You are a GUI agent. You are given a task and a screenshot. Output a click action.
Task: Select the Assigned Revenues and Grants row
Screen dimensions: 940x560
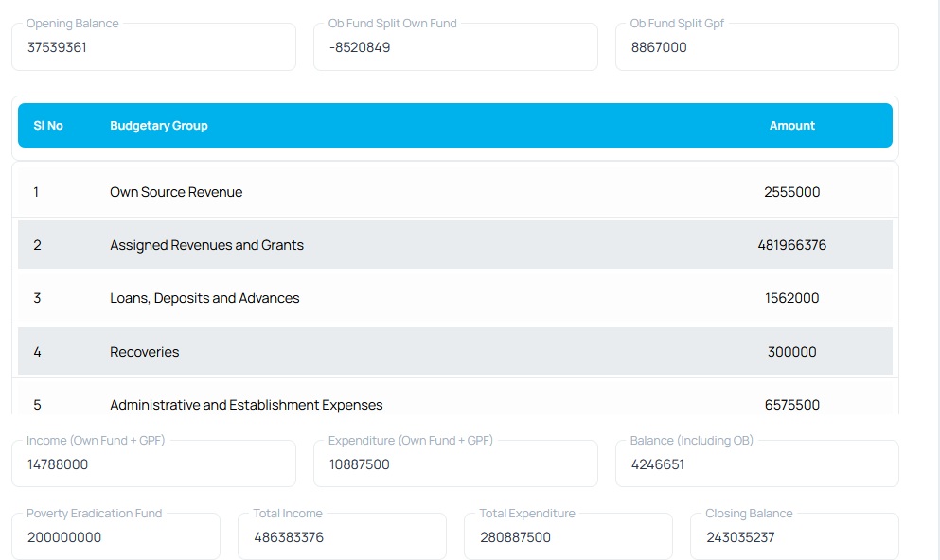[x=455, y=244]
